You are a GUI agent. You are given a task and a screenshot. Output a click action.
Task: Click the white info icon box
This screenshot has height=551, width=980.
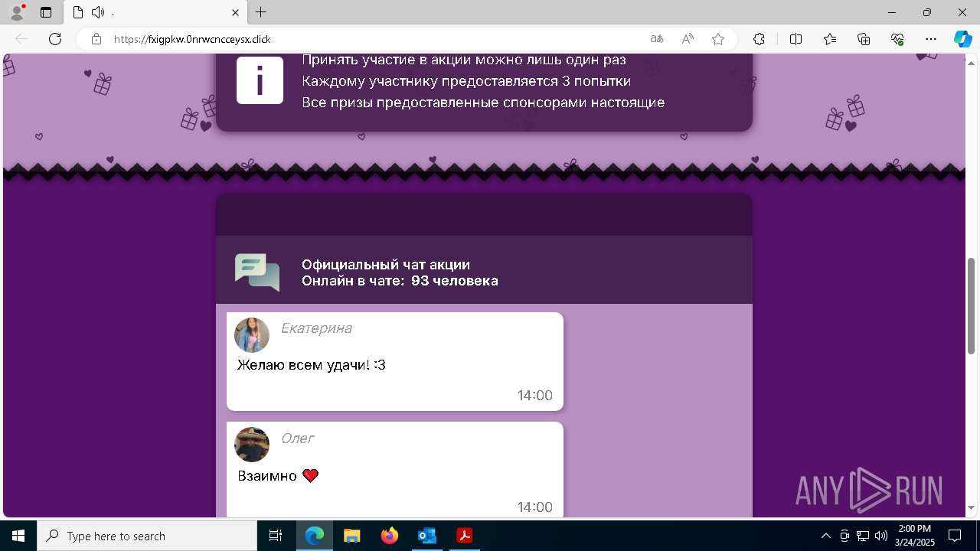(260, 80)
